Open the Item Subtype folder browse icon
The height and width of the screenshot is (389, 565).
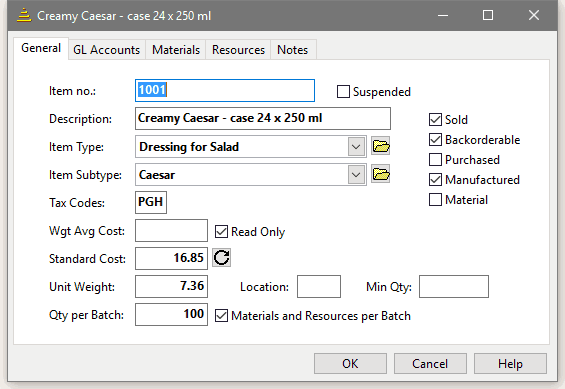(381, 175)
